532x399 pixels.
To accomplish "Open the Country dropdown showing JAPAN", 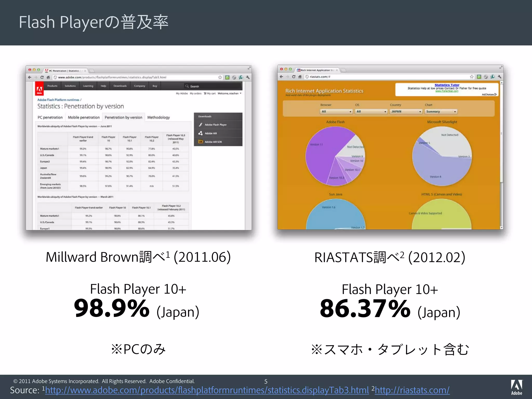I will [x=406, y=111].
